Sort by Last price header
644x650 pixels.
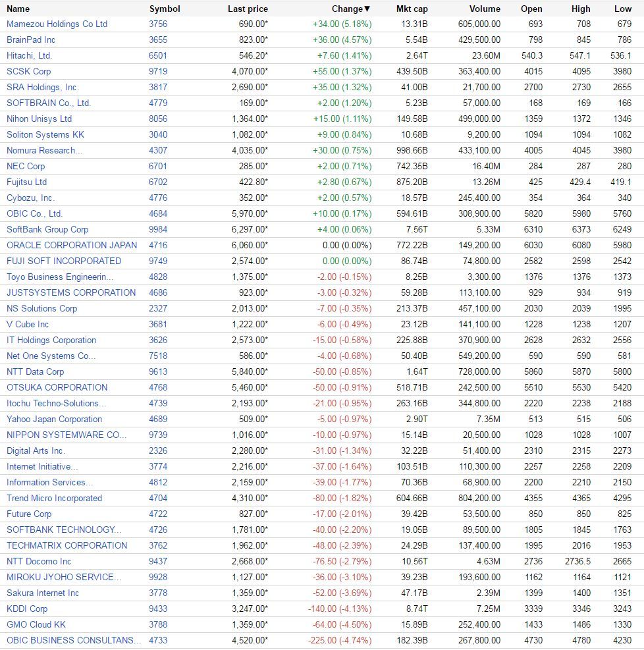248,9
